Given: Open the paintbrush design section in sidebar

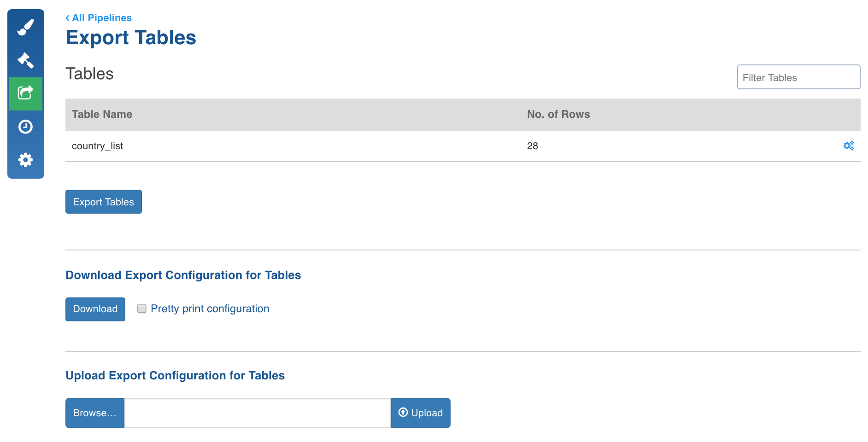Looking at the screenshot, I should pyautogui.click(x=26, y=27).
